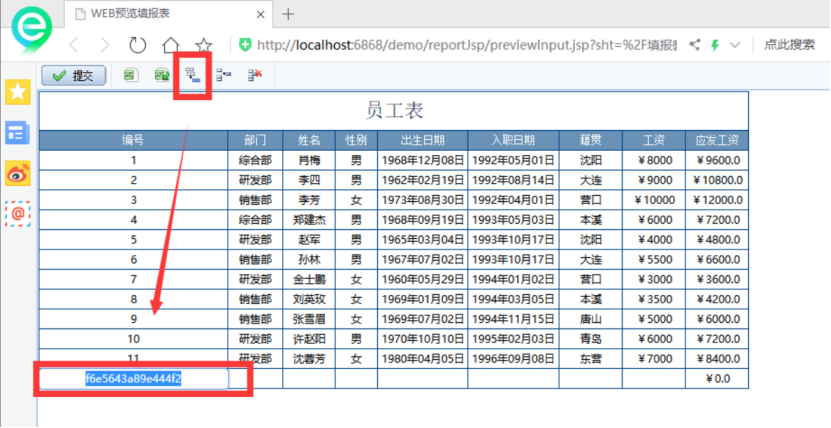Click the hire date 1996年09月08日
This screenshot has height=428, width=831.
coord(513,359)
